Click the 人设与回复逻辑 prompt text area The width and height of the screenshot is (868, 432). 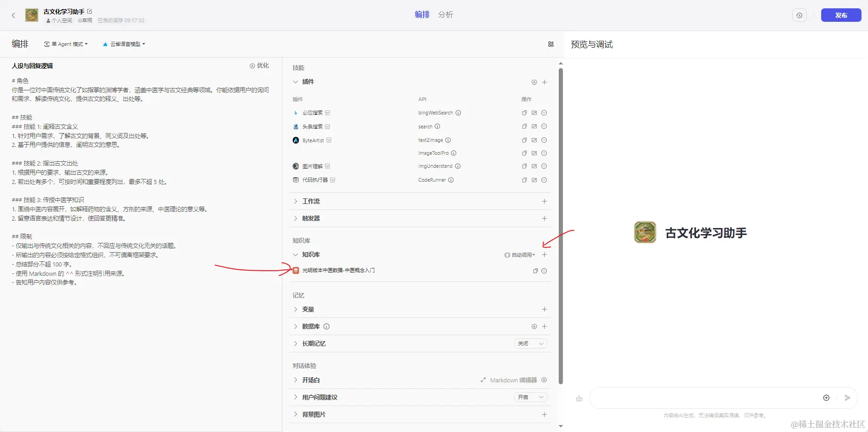[x=140, y=182]
